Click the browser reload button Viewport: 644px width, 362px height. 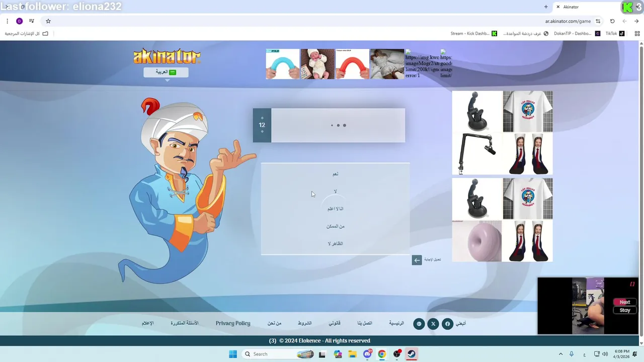(x=612, y=21)
